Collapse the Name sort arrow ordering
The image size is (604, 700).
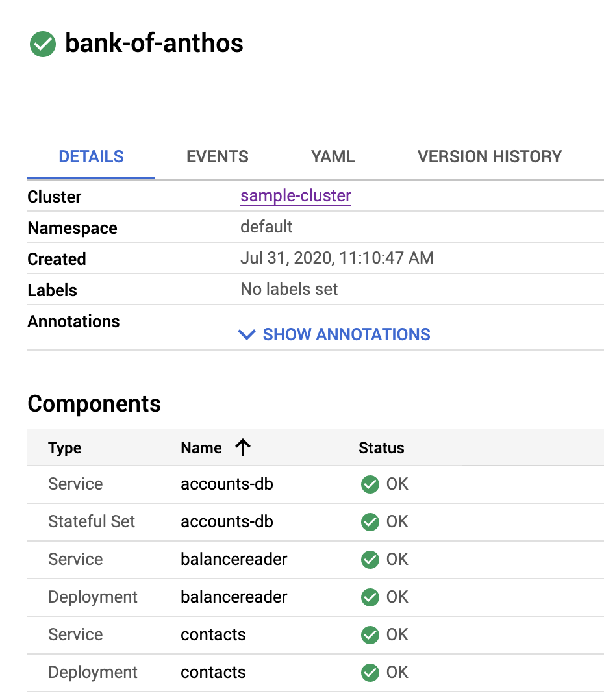point(243,447)
